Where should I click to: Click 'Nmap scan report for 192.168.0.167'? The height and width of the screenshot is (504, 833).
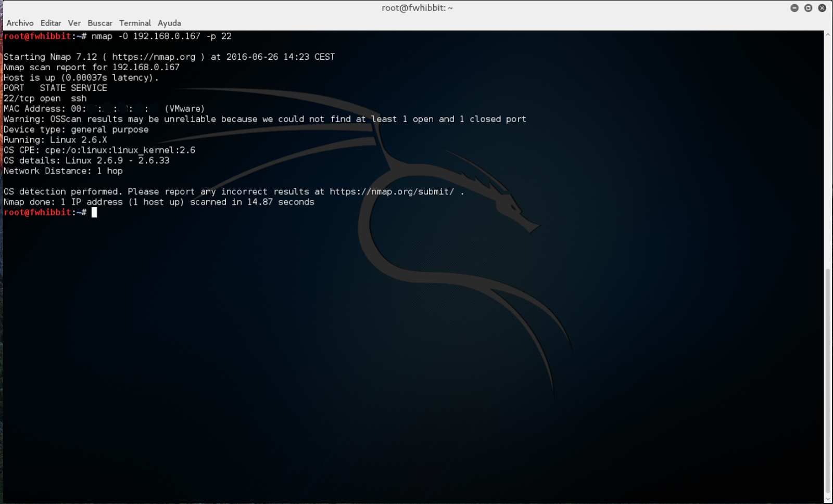[92, 67]
